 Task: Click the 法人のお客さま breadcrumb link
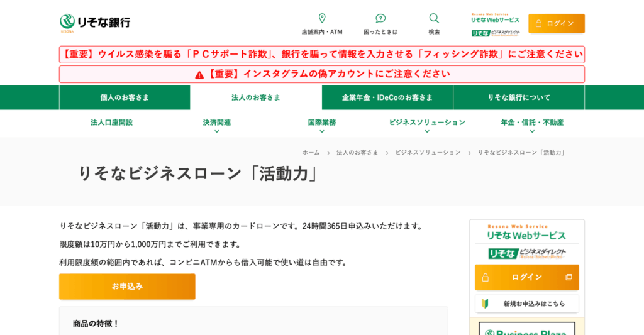357,153
